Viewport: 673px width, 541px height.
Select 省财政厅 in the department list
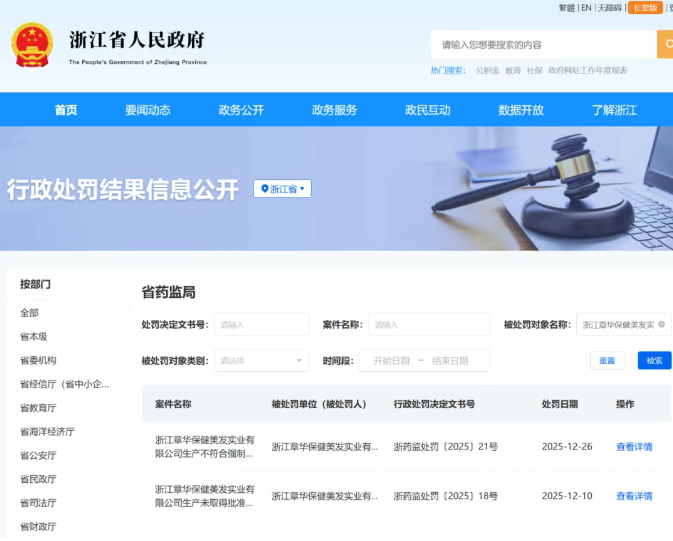38,526
